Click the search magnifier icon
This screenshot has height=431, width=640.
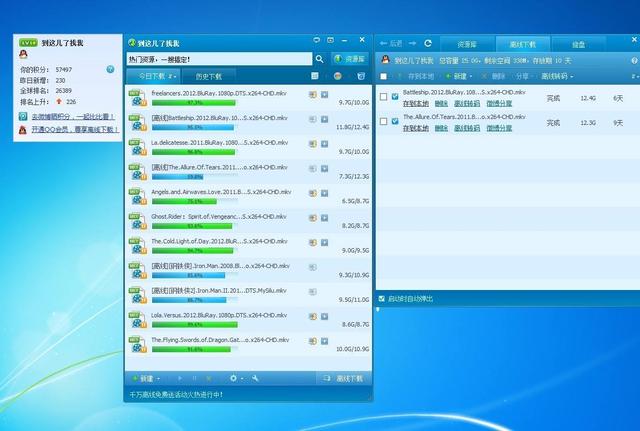tap(319, 59)
